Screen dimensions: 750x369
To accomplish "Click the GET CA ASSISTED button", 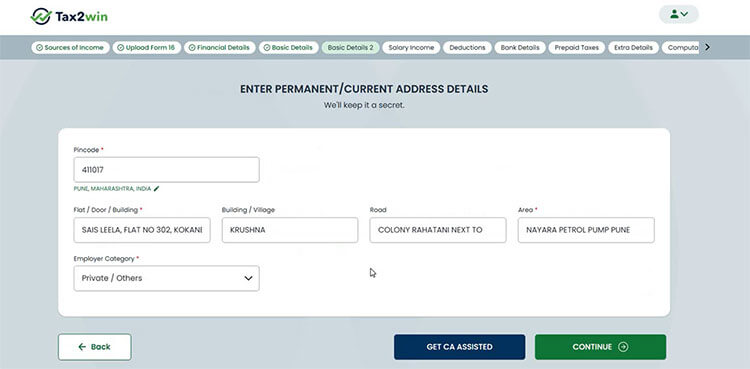I will click(x=459, y=347).
